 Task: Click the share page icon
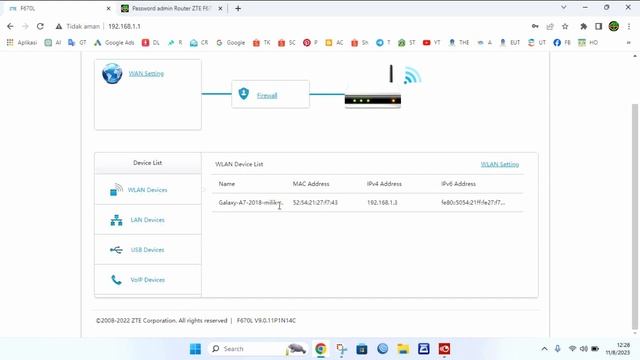(x=550, y=26)
